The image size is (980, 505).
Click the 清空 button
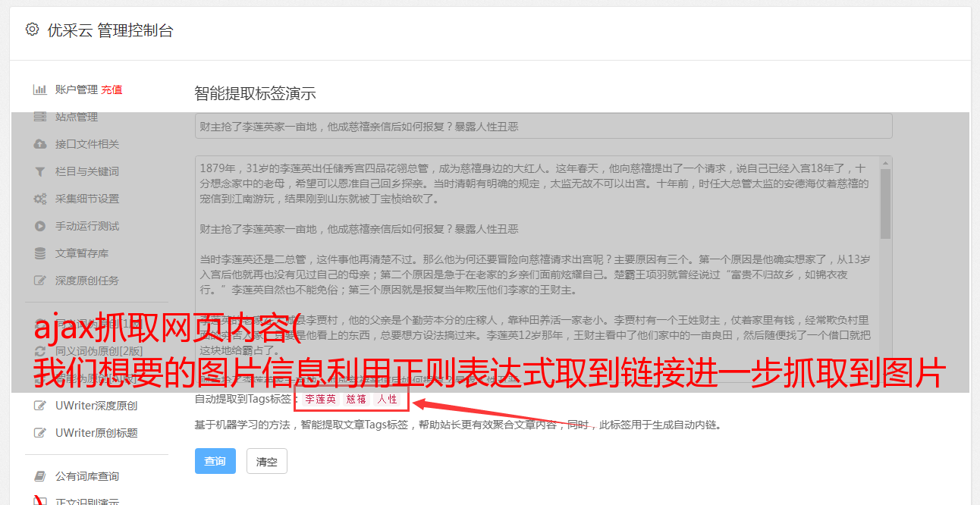(x=267, y=461)
